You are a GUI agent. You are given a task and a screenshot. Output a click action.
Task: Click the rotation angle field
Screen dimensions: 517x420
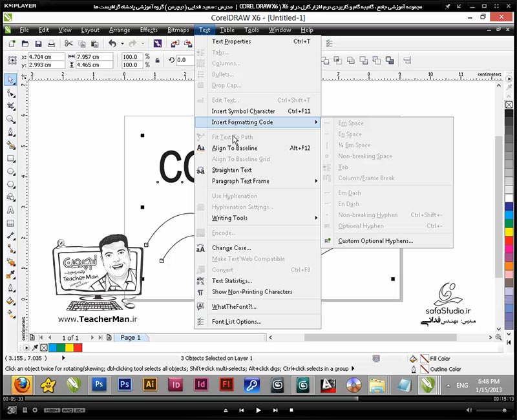coord(184,60)
